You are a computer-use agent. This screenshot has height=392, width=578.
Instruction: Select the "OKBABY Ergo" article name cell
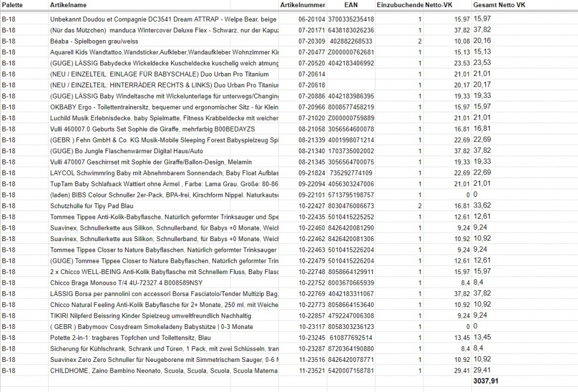tap(165, 107)
